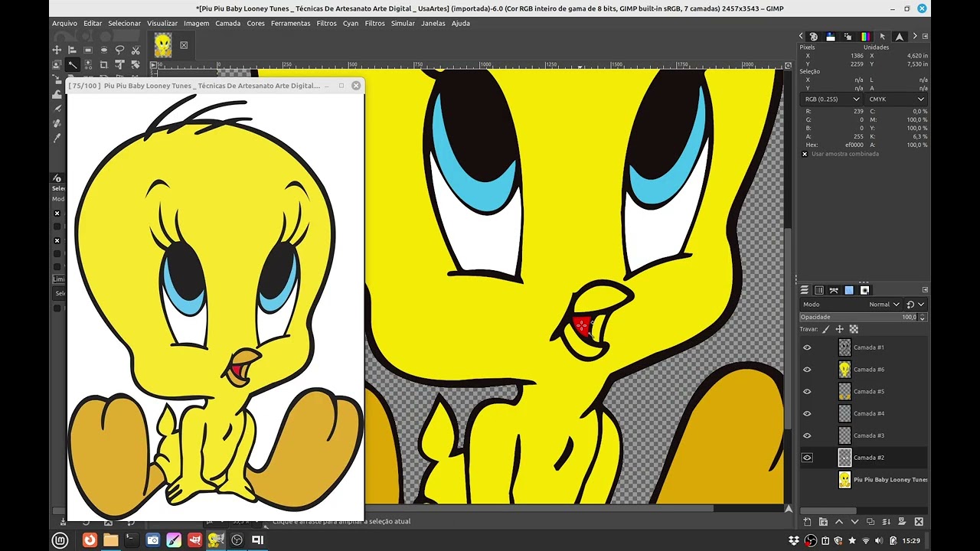Viewport: 980px width, 551px height.
Task: Open the RGB (0..255) dropdown
Action: [831, 99]
